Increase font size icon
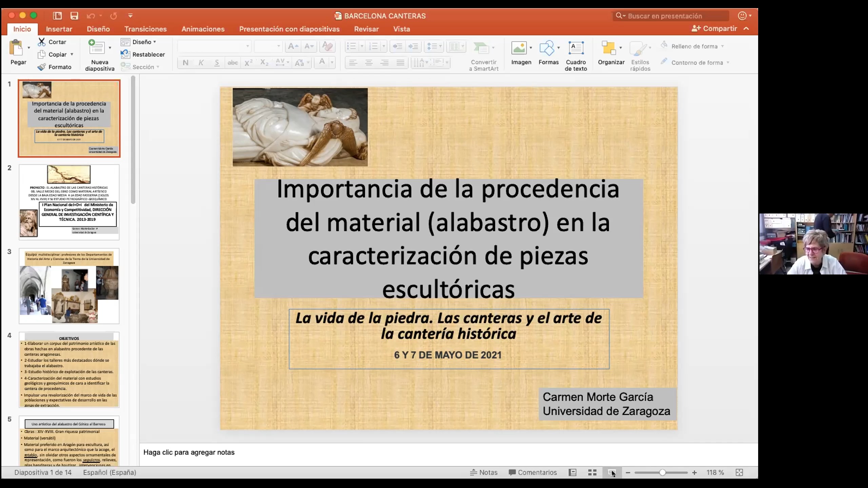Screen dimensions: 868x488 tap(293, 46)
